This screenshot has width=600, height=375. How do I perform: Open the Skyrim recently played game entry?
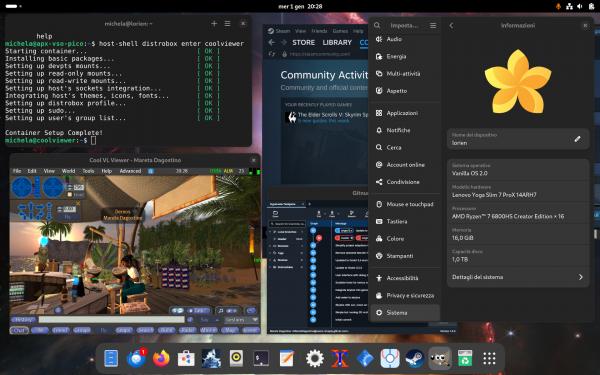coord(327,117)
